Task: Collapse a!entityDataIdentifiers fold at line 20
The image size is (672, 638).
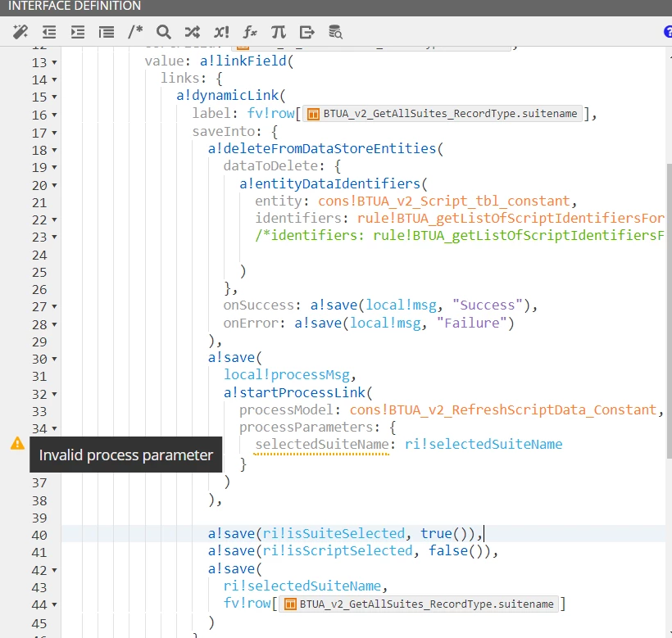Action: [x=54, y=185]
